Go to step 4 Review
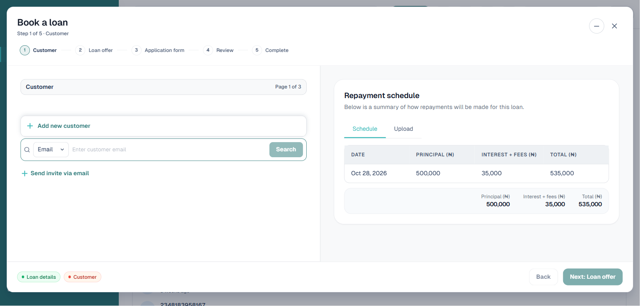 [218, 50]
